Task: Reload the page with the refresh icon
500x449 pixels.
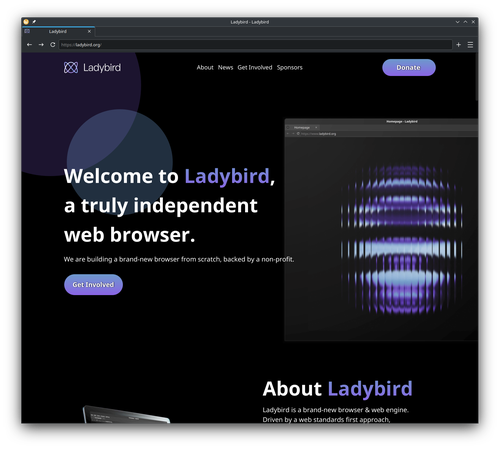Action: click(52, 45)
